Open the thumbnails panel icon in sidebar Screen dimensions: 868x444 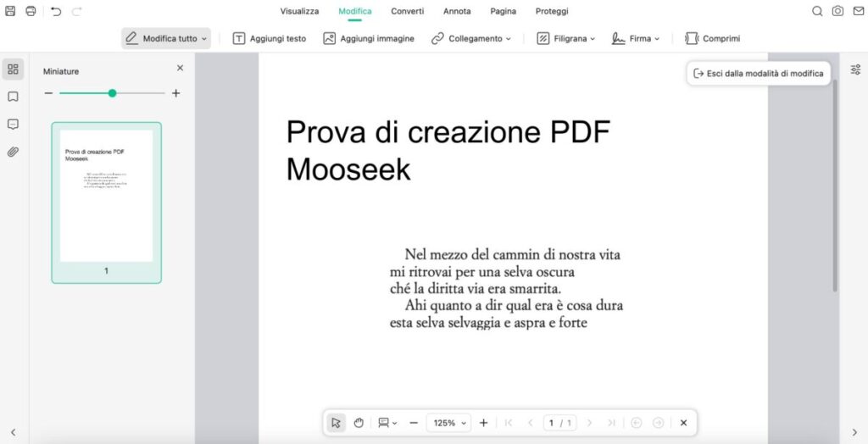tap(13, 69)
